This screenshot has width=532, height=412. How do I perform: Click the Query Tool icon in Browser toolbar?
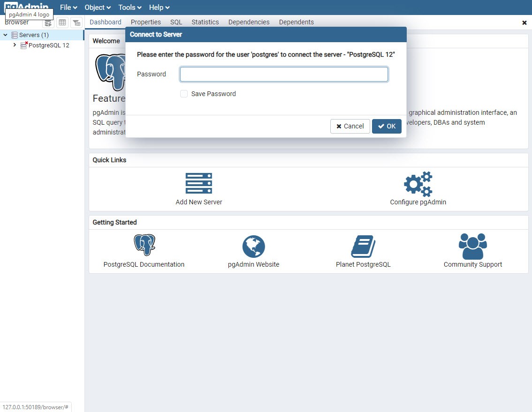(48, 22)
